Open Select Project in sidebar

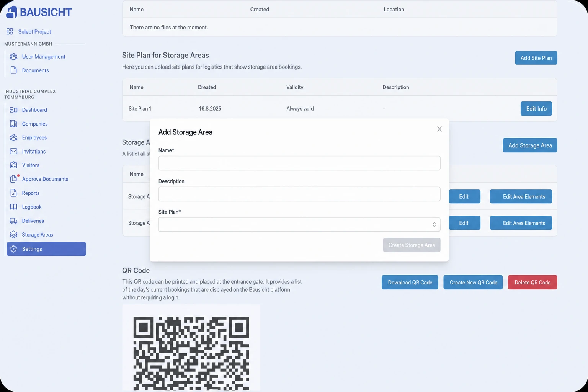[x=34, y=31]
